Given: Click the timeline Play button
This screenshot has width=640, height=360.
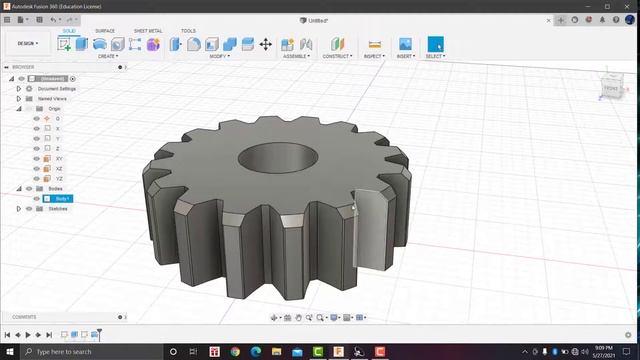Looking at the screenshot, I should (x=28, y=335).
